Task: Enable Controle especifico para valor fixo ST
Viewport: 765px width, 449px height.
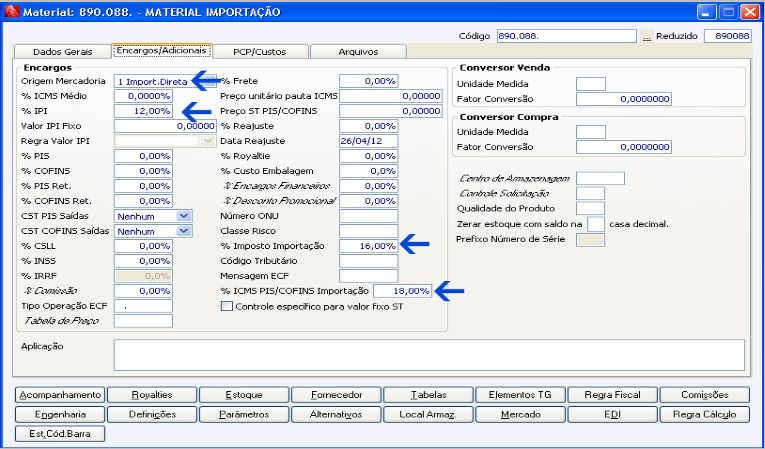Action: 227,306
